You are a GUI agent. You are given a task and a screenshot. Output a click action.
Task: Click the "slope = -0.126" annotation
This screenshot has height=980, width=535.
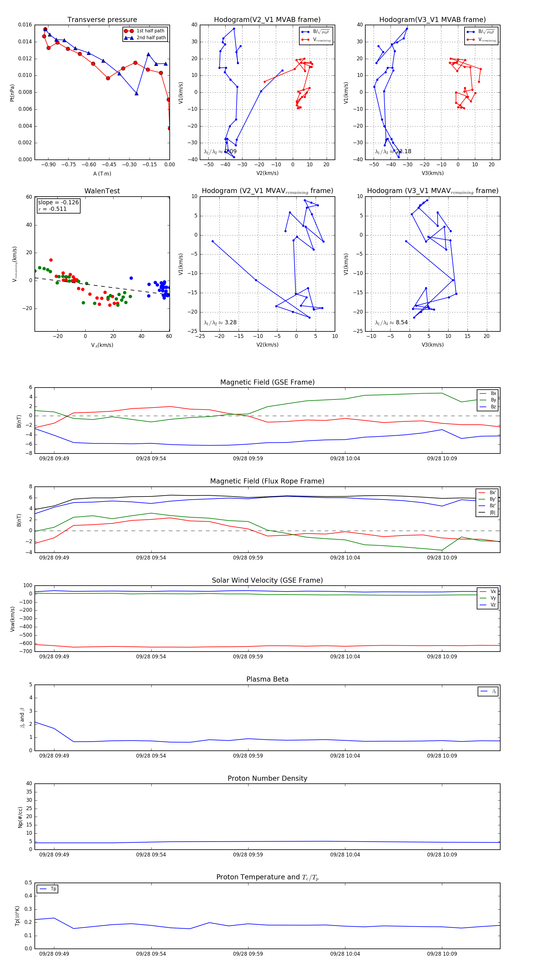[x=58, y=203]
